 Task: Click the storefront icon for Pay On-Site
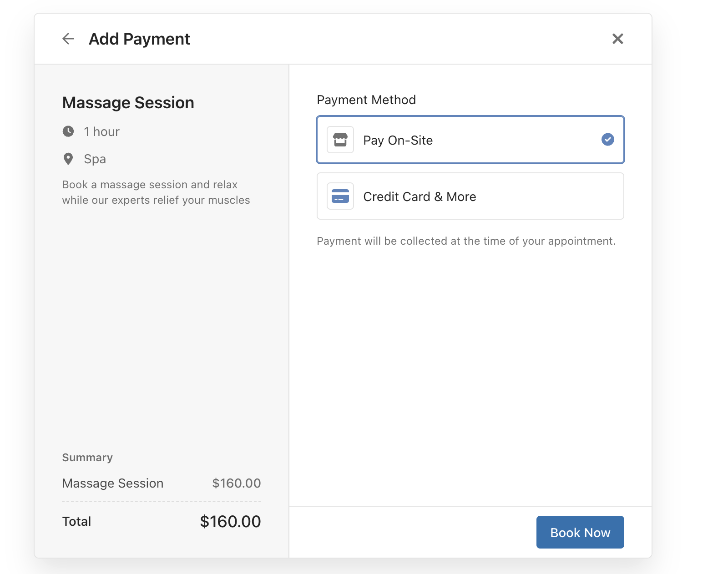point(340,140)
